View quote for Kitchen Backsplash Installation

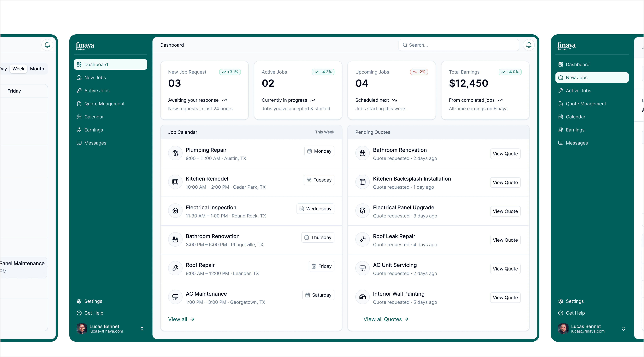[505, 182]
